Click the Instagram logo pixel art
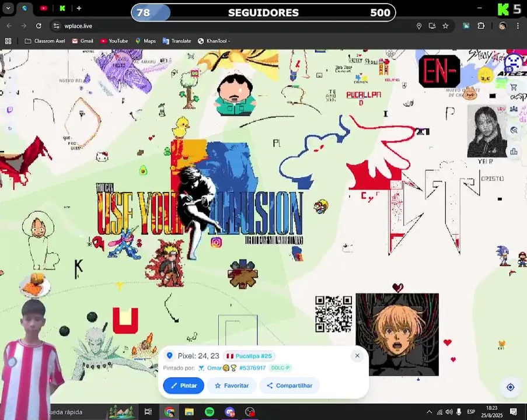The image size is (527, 420). [x=217, y=242]
